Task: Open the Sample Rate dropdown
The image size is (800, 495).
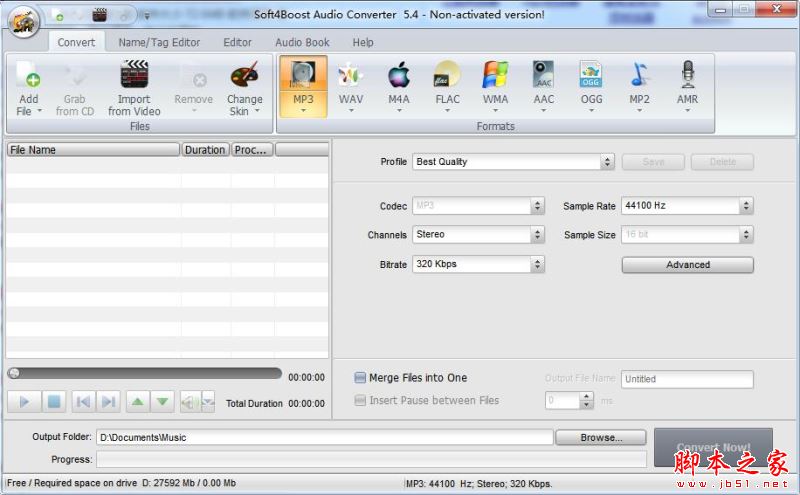Action: click(x=746, y=206)
